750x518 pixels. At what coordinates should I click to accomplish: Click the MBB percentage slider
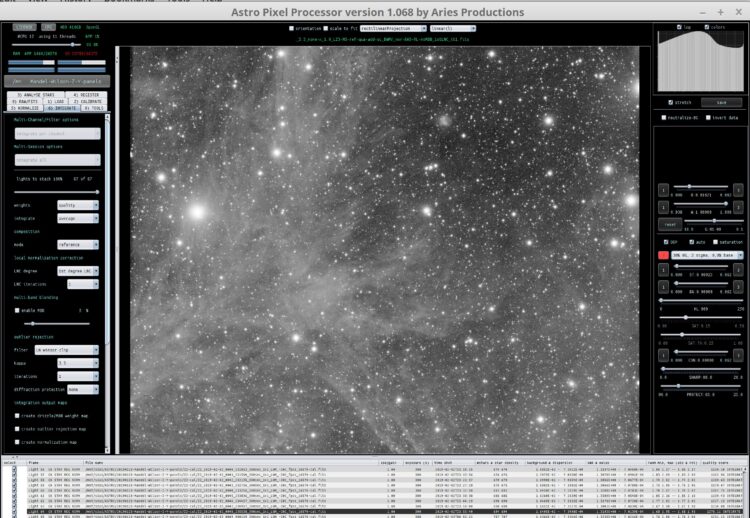[x=56, y=324]
